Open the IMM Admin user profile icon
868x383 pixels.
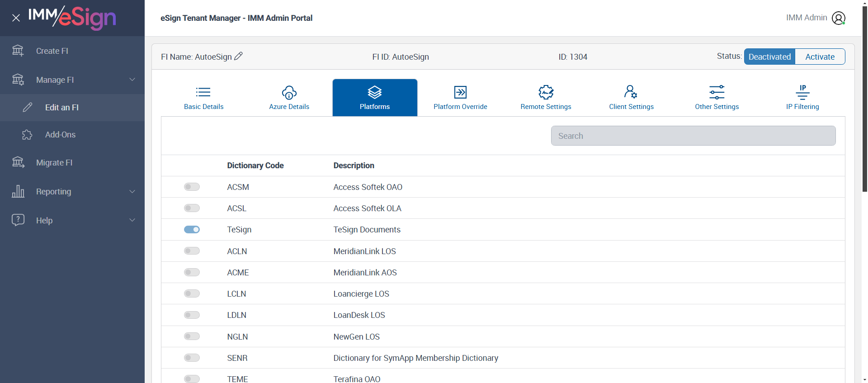pos(839,18)
